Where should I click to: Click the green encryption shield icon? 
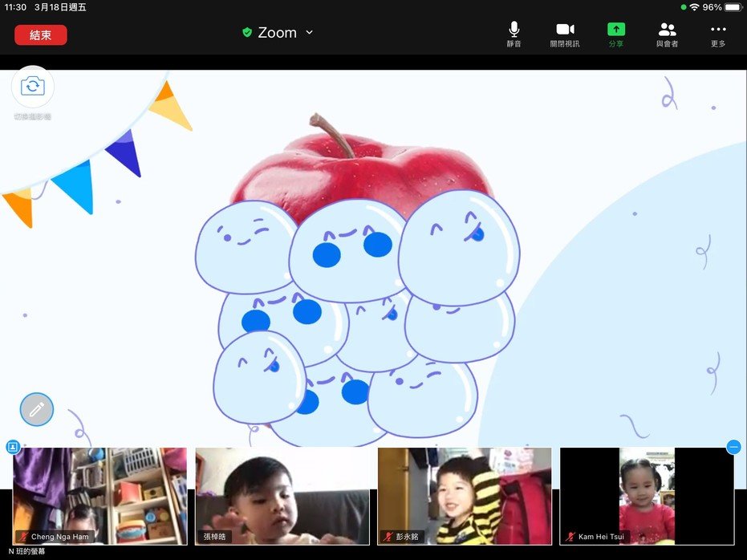[x=247, y=33]
